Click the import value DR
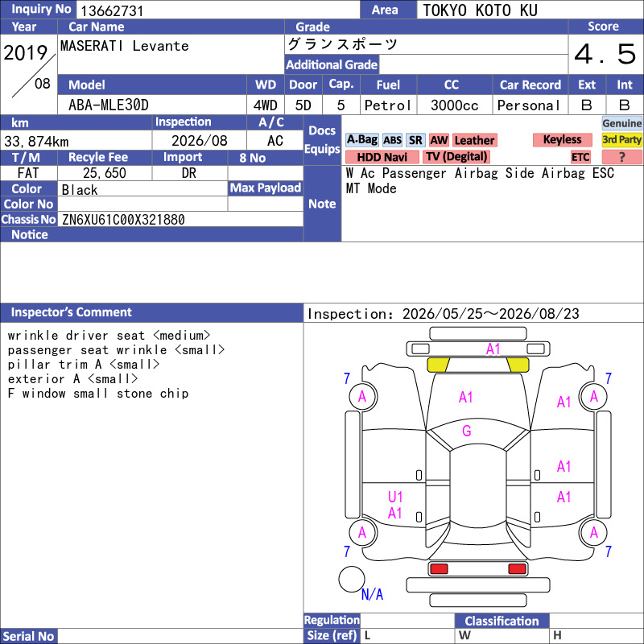 tap(189, 173)
